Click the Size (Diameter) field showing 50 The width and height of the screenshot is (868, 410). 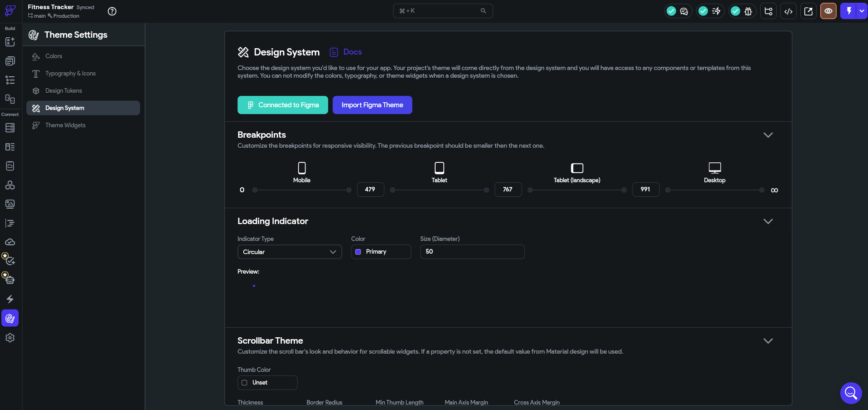click(x=472, y=252)
